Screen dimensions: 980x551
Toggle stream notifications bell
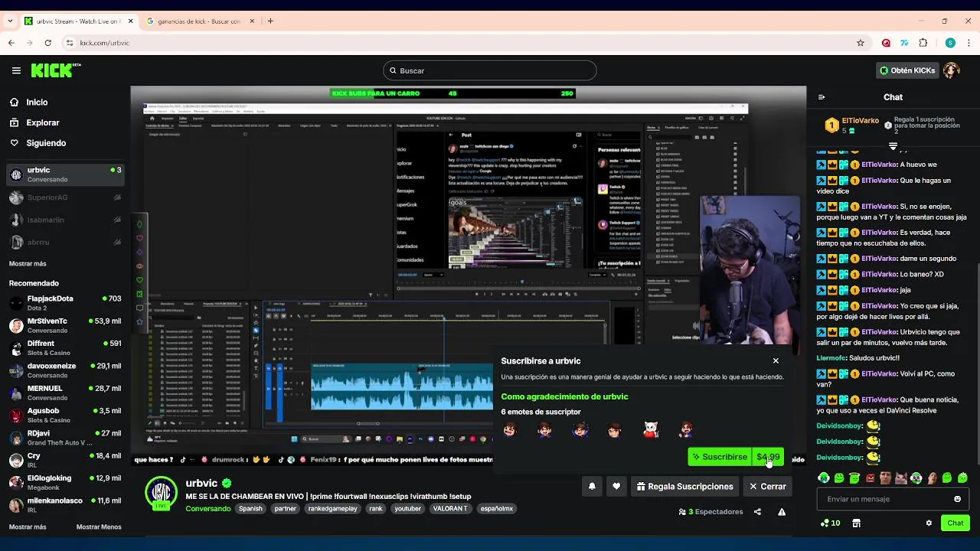tap(592, 486)
